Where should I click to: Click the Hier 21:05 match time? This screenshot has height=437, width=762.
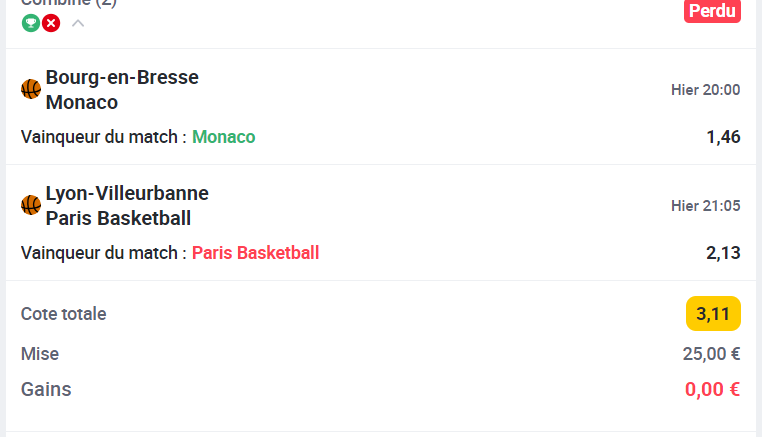coord(705,206)
